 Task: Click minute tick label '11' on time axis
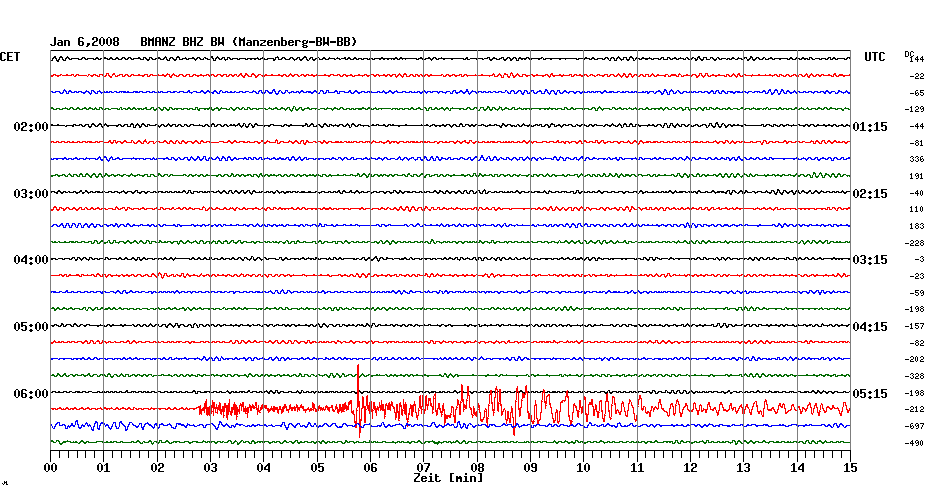pyautogui.click(x=637, y=468)
